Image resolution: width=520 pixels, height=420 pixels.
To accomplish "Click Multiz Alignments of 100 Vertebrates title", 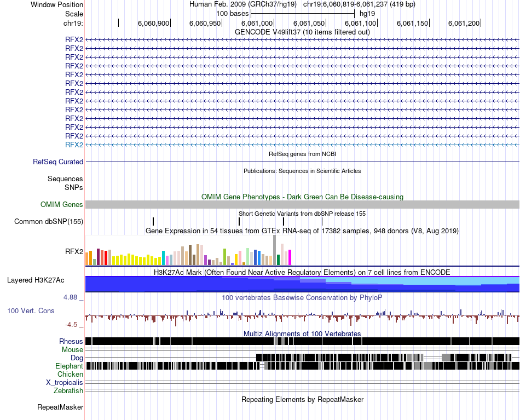I will pyautogui.click(x=302, y=333).
